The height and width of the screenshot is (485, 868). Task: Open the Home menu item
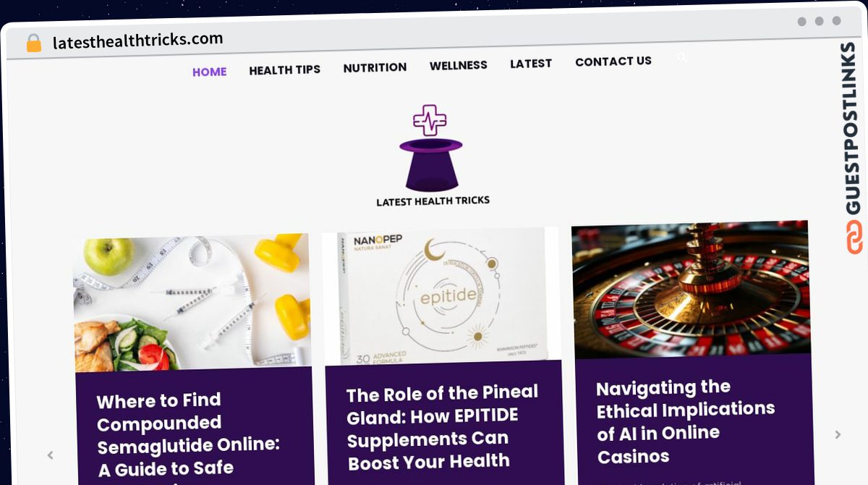(210, 72)
